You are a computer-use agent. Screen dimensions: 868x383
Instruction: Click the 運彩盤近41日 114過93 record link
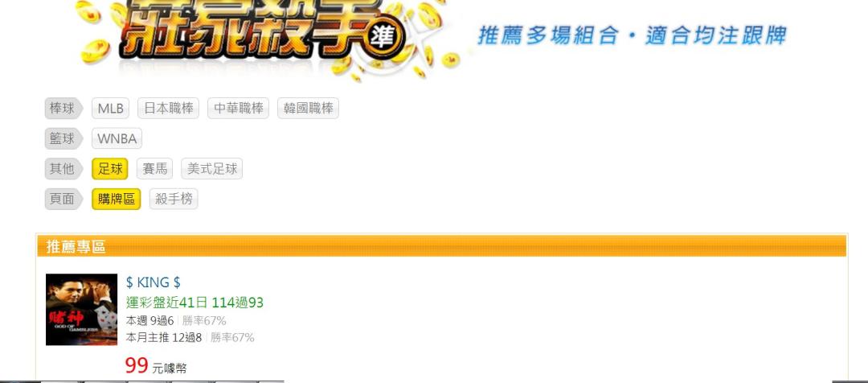click(194, 303)
